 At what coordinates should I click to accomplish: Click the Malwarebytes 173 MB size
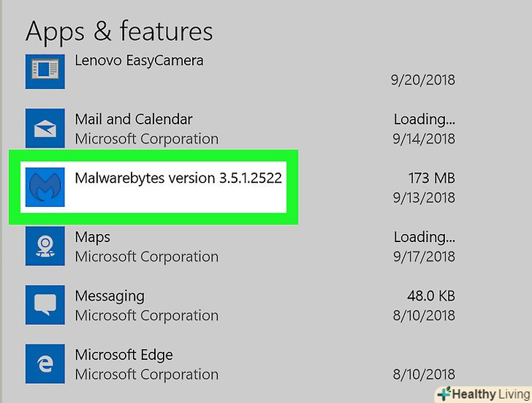431,178
